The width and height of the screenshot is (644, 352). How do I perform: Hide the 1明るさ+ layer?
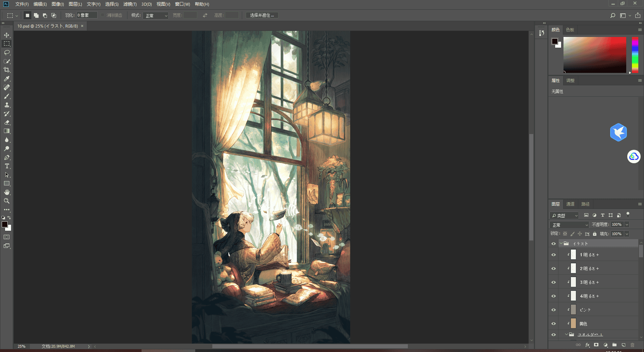click(x=553, y=255)
